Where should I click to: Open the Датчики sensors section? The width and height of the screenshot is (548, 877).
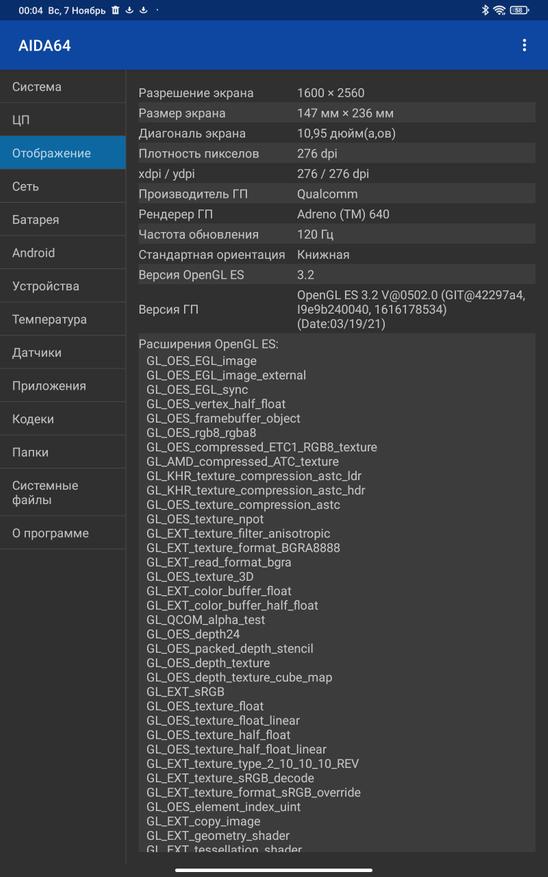click(63, 352)
